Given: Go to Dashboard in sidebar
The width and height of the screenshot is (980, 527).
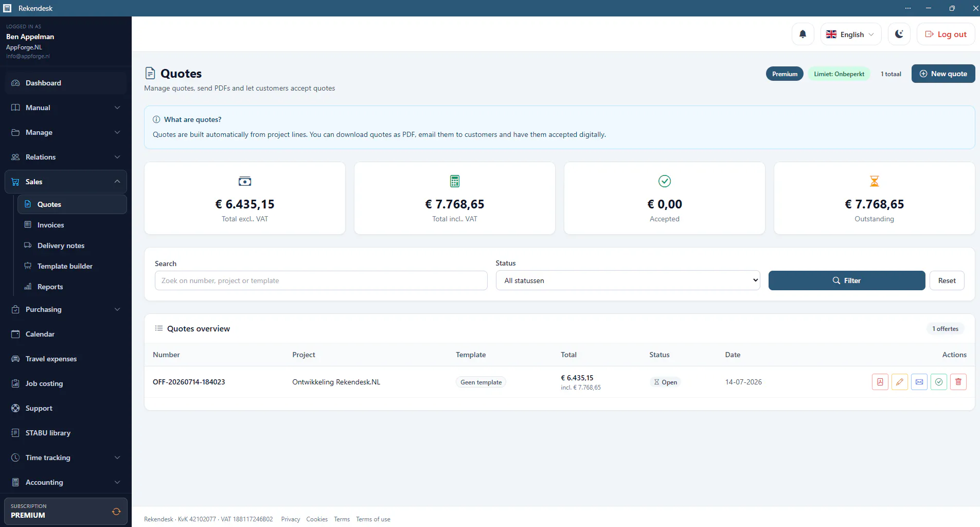Looking at the screenshot, I should pos(66,83).
